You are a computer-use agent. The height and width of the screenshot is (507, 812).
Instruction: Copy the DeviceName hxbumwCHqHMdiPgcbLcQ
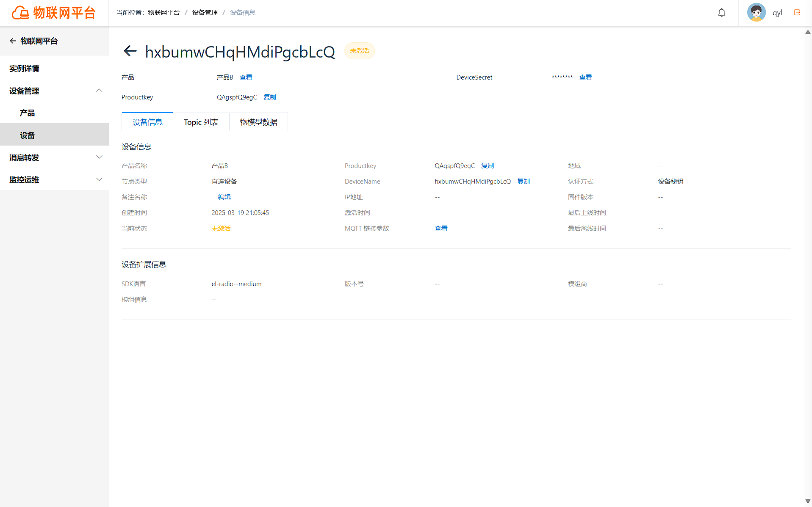tap(523, 181)
